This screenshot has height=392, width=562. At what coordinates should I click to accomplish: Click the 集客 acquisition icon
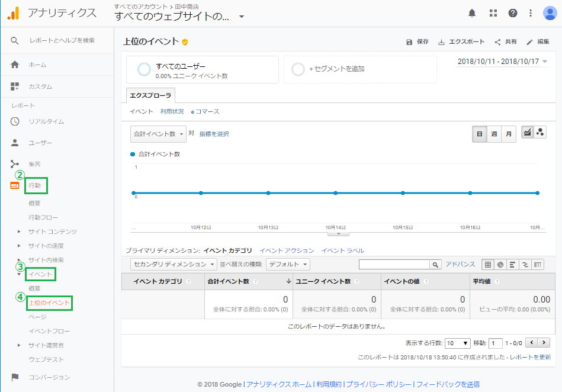click(x=15, y=164)
